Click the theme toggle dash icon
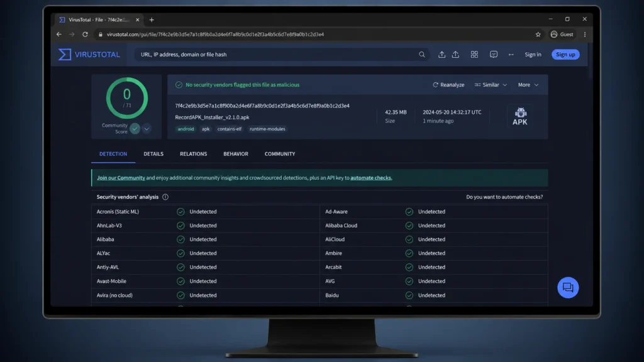 click(x=511, y=55)
